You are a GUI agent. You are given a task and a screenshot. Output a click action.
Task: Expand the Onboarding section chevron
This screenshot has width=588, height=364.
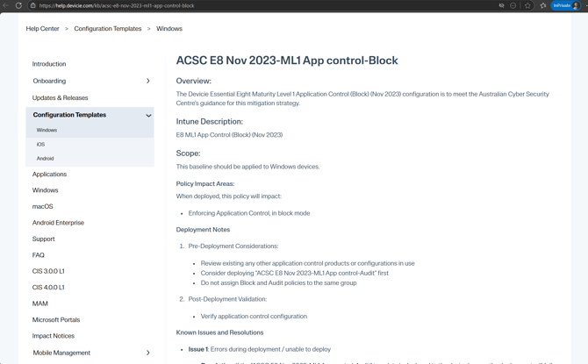147,81
